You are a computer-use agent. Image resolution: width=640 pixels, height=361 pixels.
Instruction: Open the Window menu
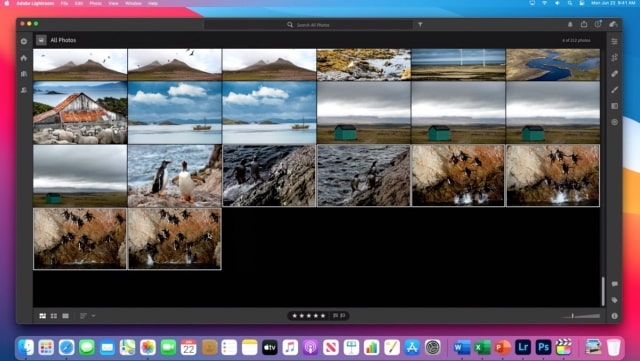pyautogui.click(x=133, y=3)
